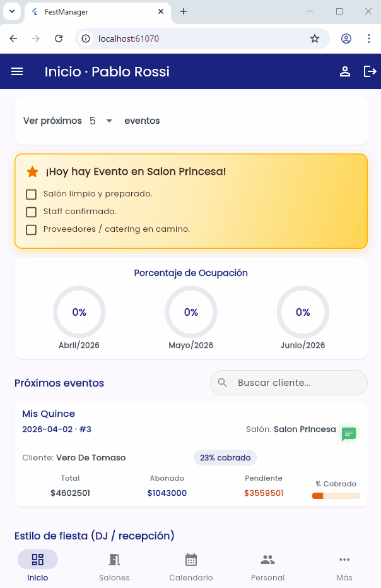Check 'Proveedores / catering en camino' checkbox
Image resolution: width=381 pixels, height=588 pixels.
click(32, 229)
